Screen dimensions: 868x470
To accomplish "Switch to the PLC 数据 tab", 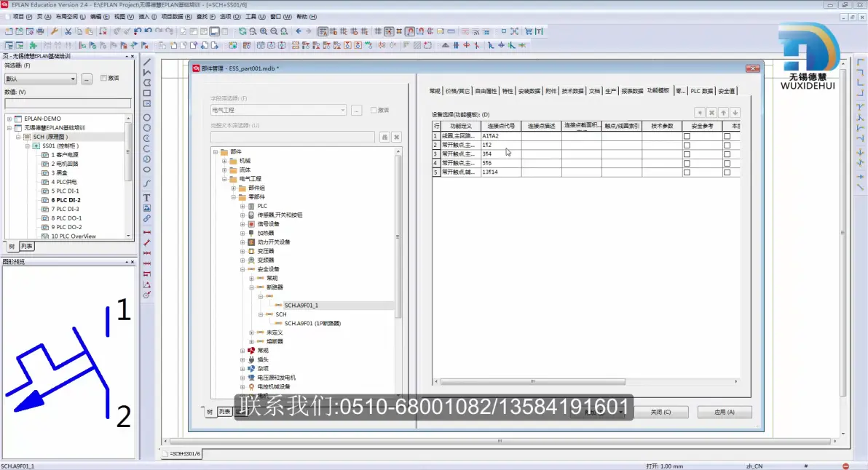I will tap(701, 91).
